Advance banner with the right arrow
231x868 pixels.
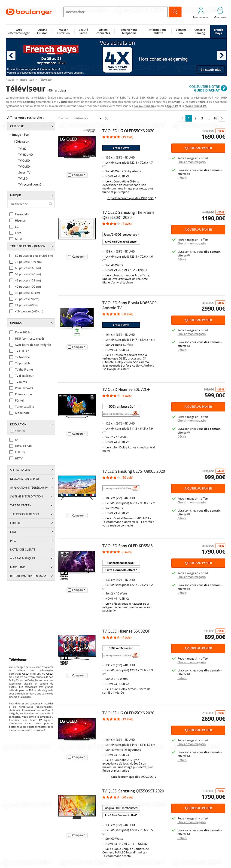[x=221, y=55]
